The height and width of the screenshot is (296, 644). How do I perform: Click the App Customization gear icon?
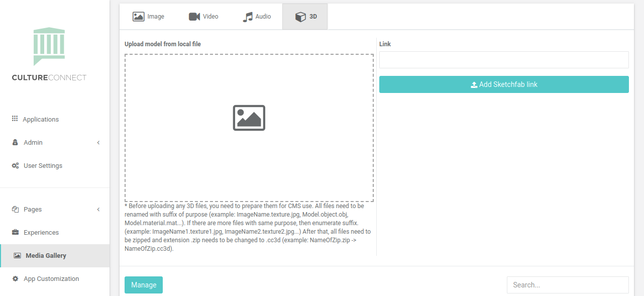15,278
